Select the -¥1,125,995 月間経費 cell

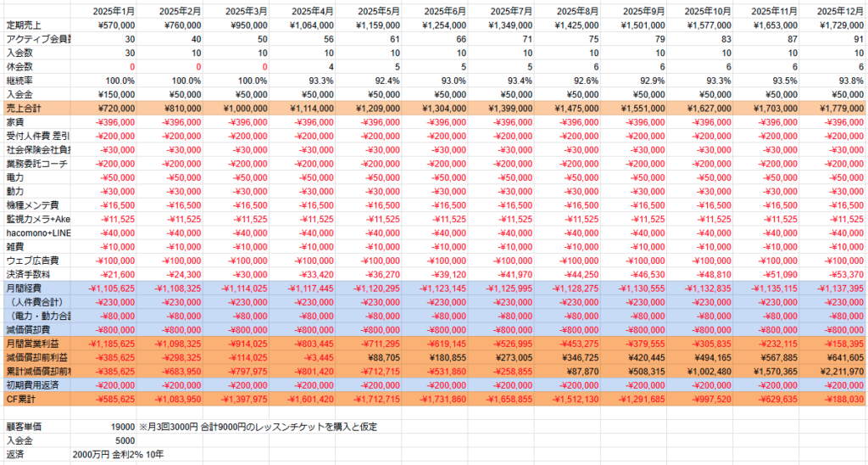click(x=501, y=289)
